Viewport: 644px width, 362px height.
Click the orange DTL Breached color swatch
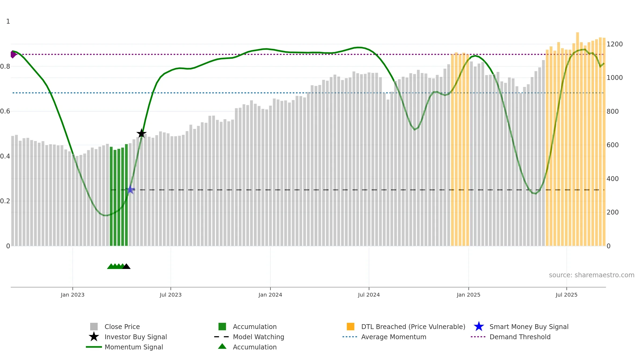[350, 327]
